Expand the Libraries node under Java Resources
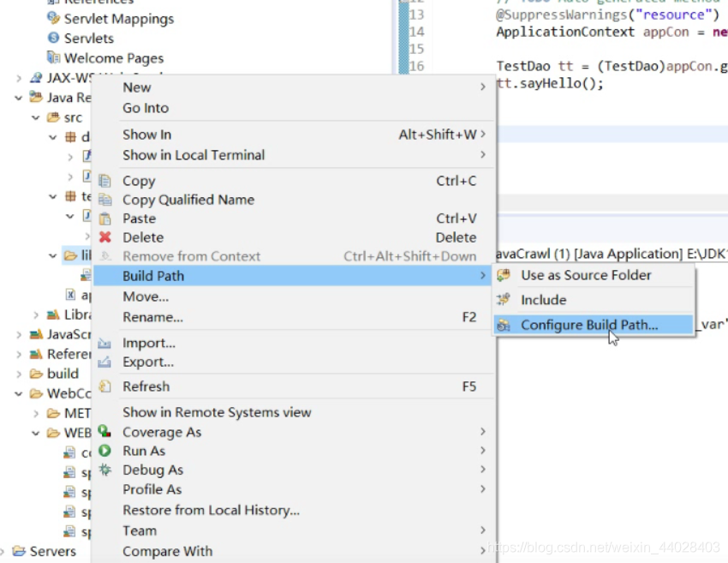 [x=36, y=315]
